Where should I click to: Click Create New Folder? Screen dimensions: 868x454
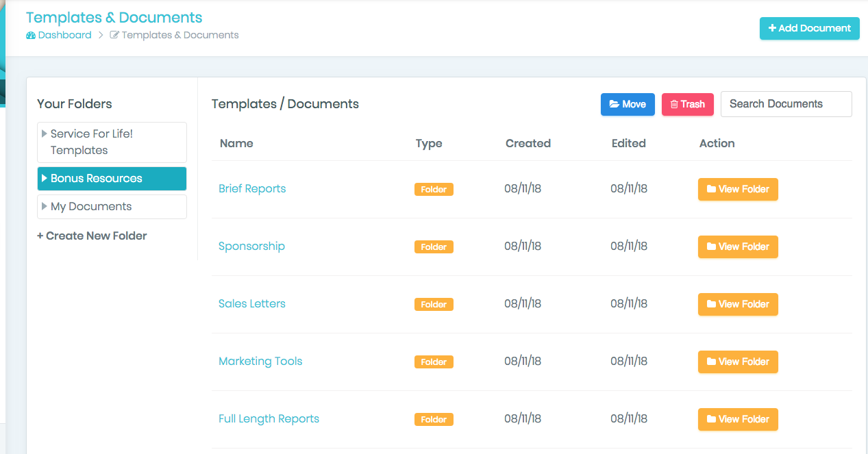[x=92, y=236]
